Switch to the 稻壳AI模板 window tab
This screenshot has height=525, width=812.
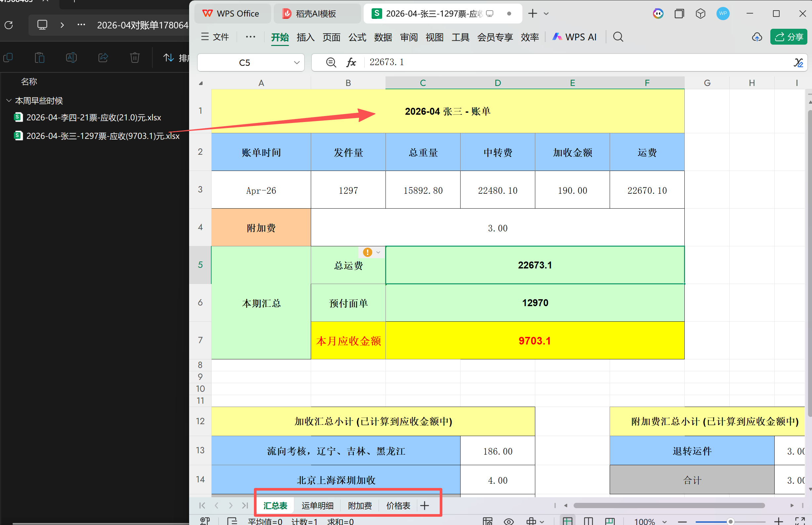[x=316, y=14]
